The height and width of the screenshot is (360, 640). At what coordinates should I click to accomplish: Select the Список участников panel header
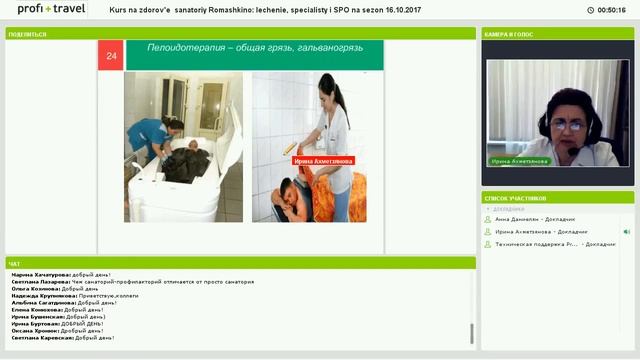(558, 198)
